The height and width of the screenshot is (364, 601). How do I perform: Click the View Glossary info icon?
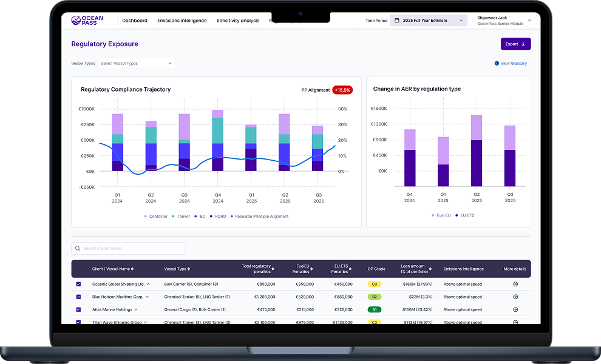tap(497, 63)
